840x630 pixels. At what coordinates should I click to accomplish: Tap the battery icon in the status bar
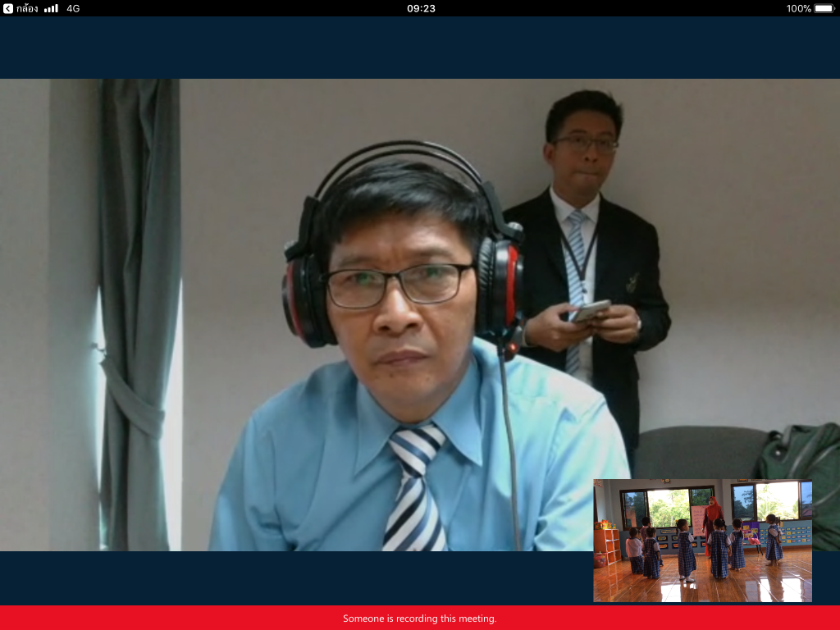pos(824,8)
